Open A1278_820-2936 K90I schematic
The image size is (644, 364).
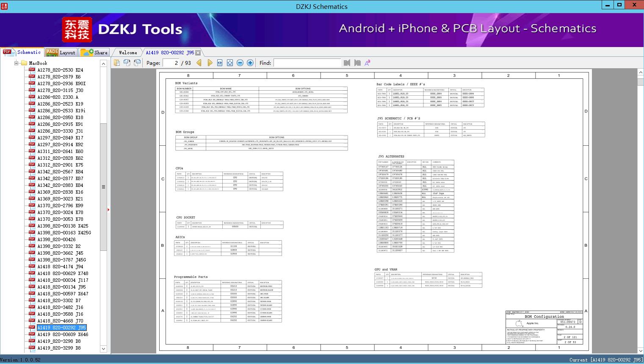pos(61,83)
